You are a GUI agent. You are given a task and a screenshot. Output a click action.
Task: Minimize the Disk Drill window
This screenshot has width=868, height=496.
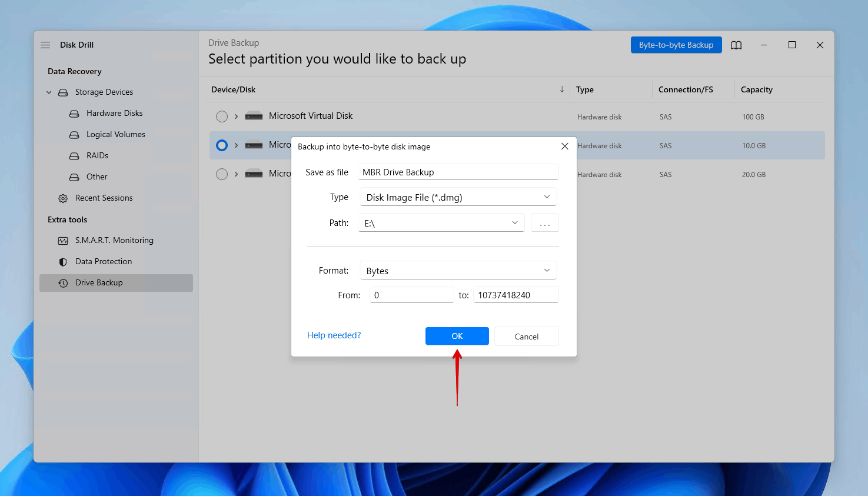(763, 45)
